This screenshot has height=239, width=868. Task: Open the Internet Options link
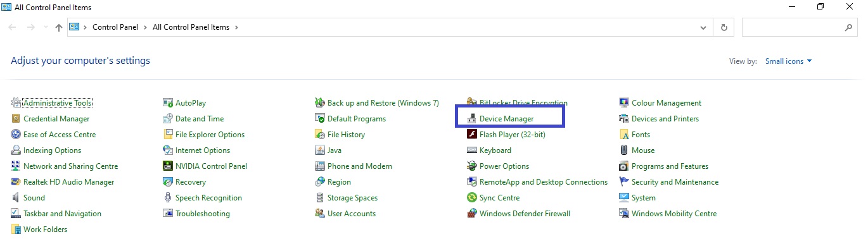coord(203,150)
